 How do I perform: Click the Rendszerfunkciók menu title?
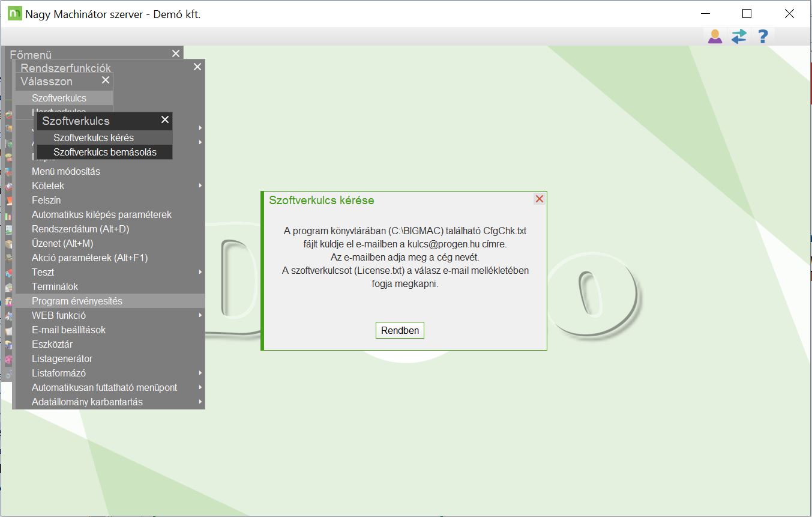coord(66,68)
